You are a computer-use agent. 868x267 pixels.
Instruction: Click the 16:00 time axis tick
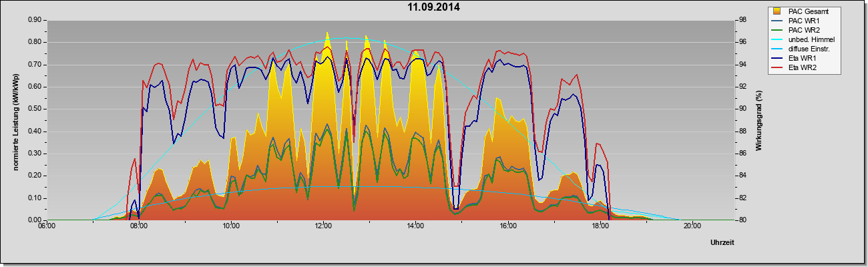pos(507,226)
